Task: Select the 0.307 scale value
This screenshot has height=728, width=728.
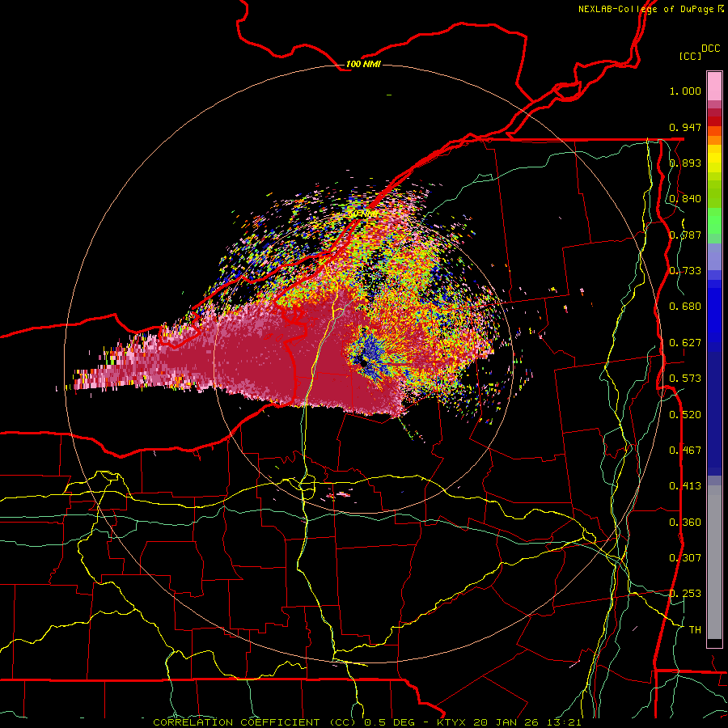Action: tap(685, 557)
